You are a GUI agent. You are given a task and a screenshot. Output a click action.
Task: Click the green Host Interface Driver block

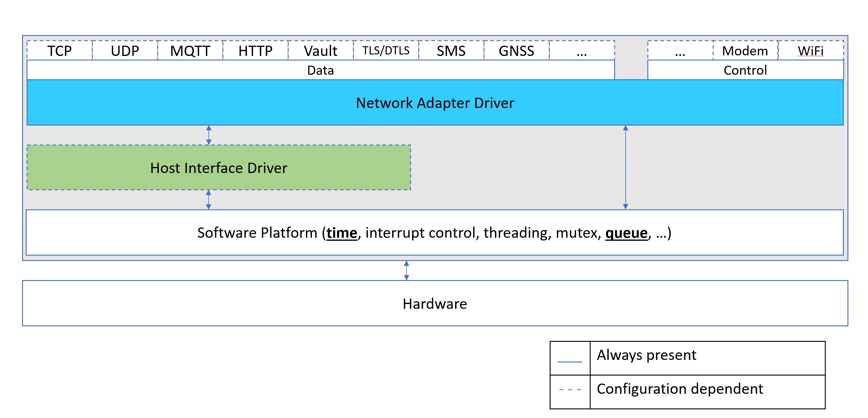click(x=219, y=168)
